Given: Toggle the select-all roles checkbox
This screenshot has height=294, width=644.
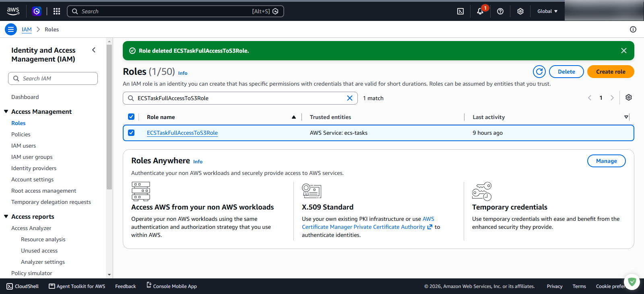Looking at the screenshot, I should tap(131, 117).
